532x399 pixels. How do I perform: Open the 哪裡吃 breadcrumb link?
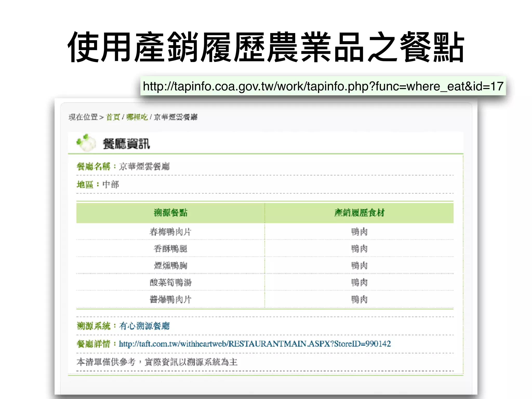tap(137, 117)
